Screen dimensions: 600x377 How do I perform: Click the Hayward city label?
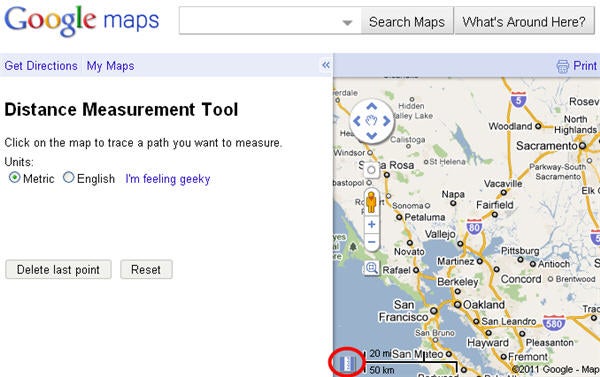pos(488,343)
